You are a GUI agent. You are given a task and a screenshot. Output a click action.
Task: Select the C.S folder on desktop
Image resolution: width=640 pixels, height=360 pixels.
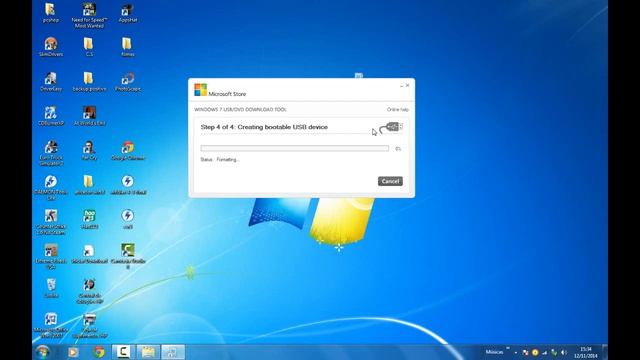pyautogui.click(x=89, y=46)
